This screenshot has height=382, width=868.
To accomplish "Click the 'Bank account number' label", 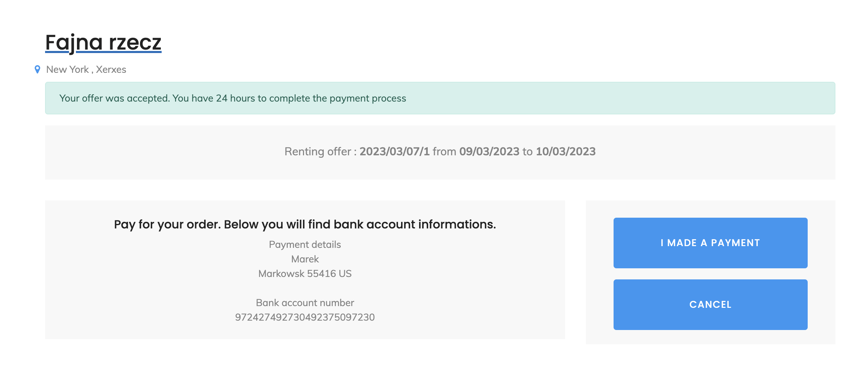I will [305, 303].
